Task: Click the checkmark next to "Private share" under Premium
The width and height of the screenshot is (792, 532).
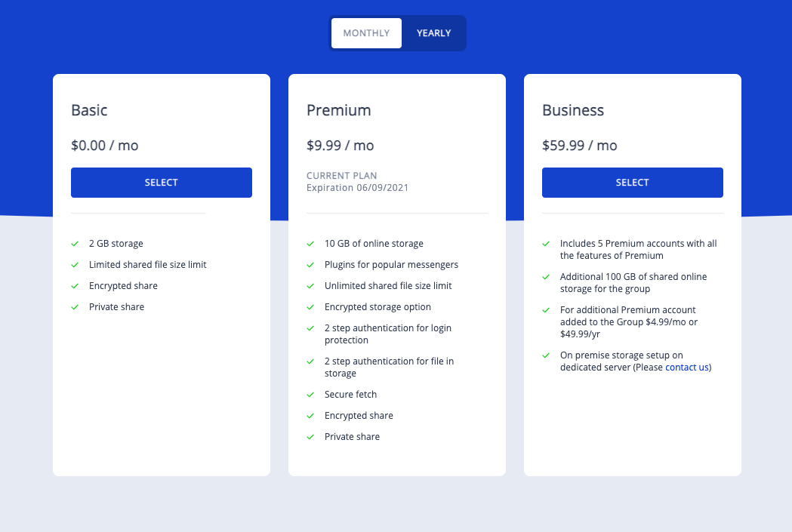Action: (x=310, y=436)
